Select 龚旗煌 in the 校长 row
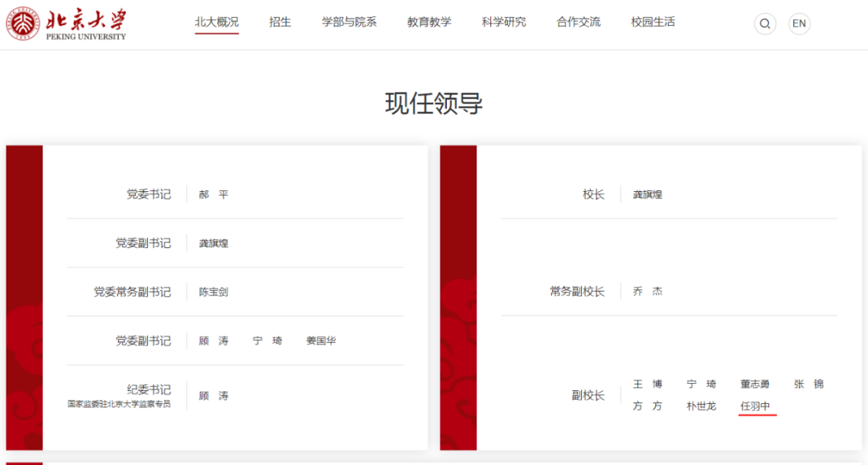 click(x=648, y=194)
